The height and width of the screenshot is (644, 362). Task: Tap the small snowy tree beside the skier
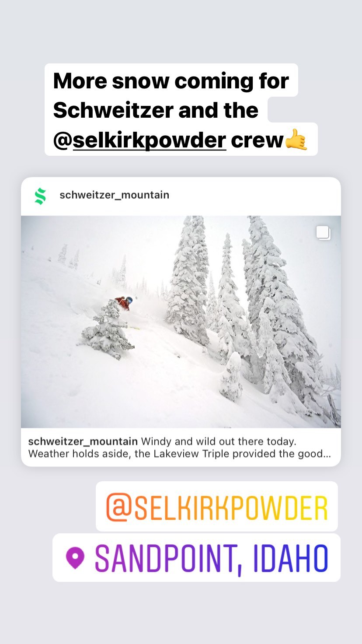point(107,330)
